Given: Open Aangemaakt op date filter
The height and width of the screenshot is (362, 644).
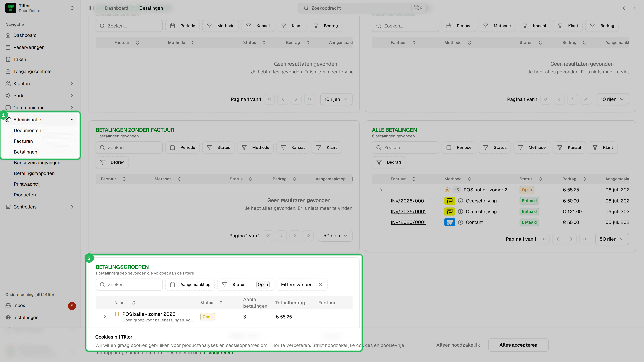Looking at the screenshot, I should (190, 285).
